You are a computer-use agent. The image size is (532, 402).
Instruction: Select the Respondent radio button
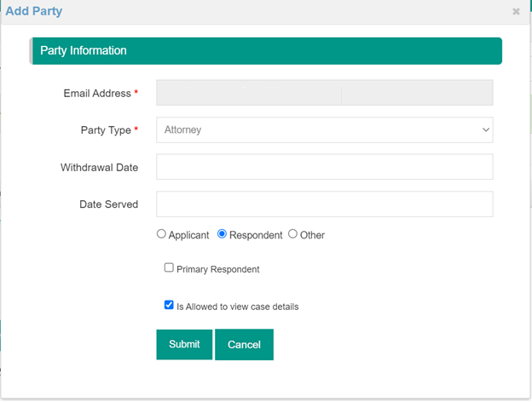pyautogui.click(x=222, y=234)
